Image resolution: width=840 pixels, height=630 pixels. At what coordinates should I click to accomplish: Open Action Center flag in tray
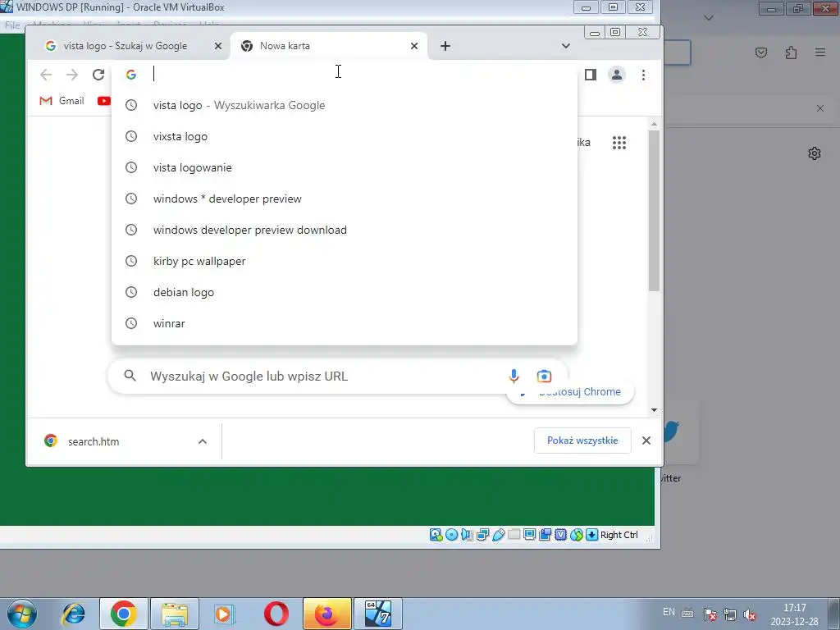pos(710,614)
